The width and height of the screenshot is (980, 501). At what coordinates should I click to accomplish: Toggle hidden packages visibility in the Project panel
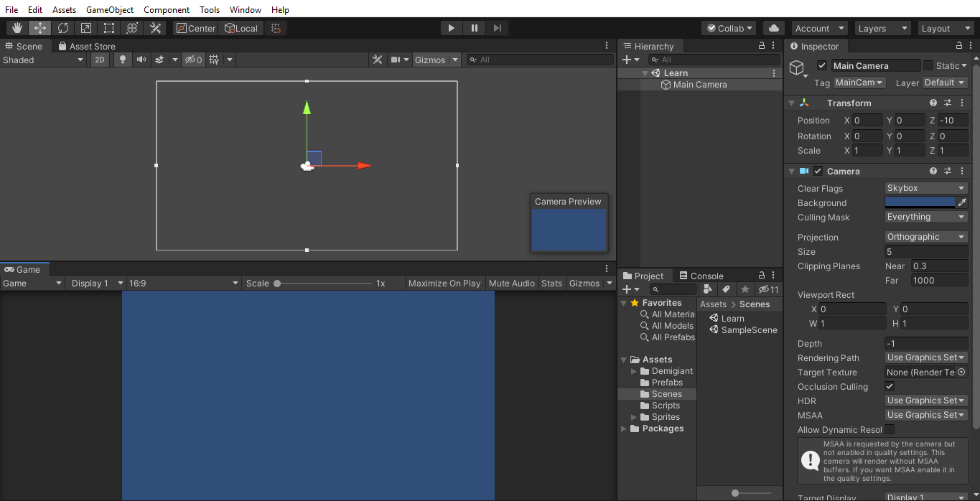point(769,289)
